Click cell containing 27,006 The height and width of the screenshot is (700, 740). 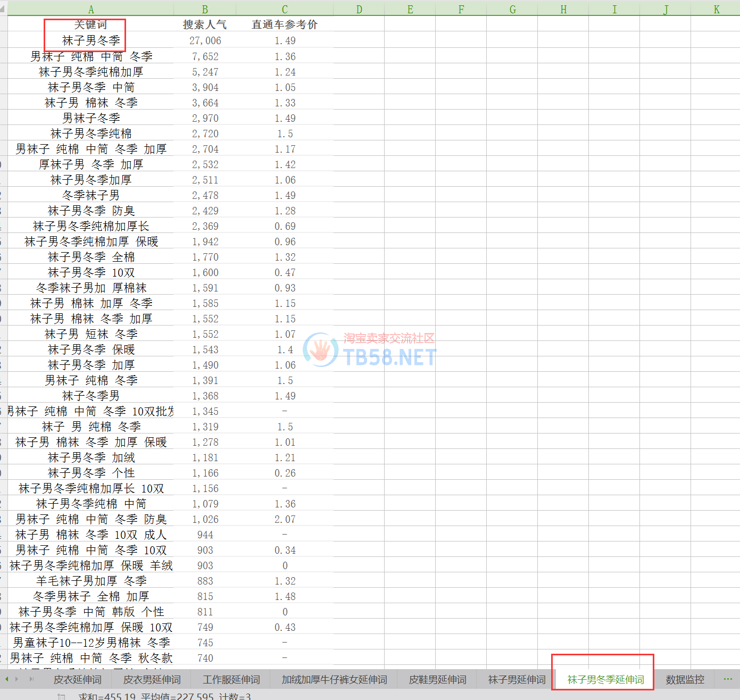point(205,40)
